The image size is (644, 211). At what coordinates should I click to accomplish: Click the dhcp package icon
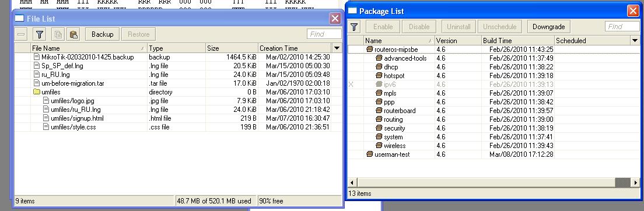tap(379, 67)
